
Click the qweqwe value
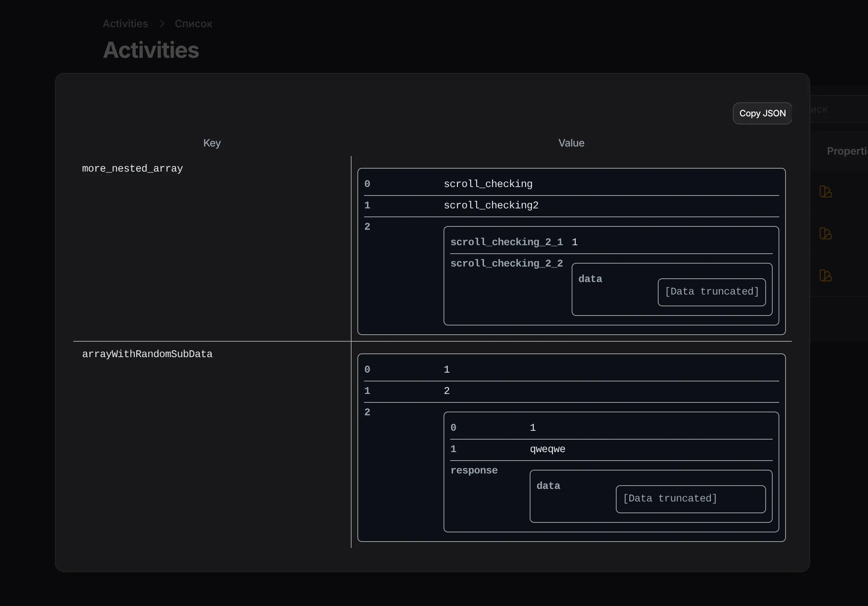(547, 450)
